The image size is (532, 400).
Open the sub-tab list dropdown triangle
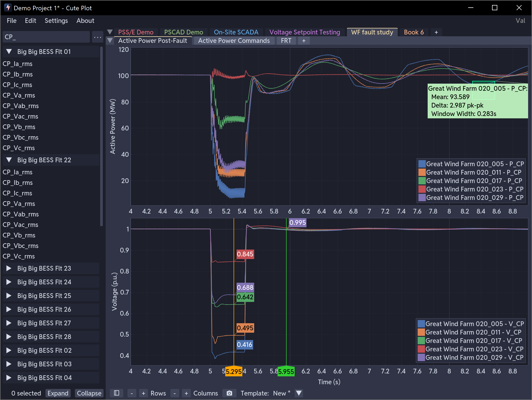(x=110, y=40)
